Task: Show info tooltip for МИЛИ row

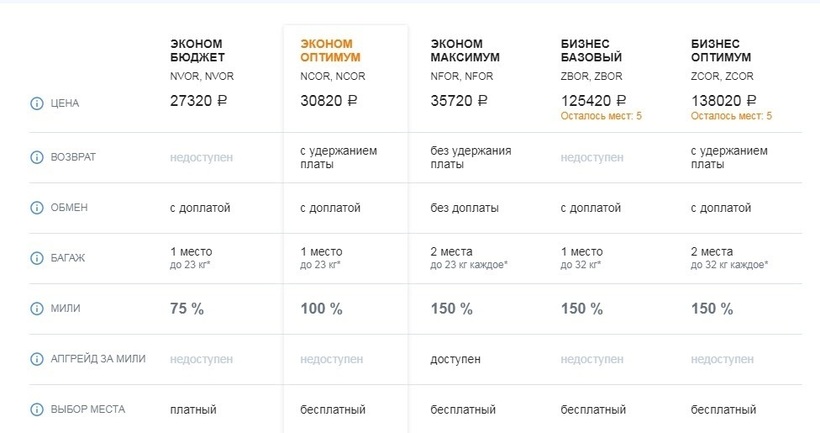Action: pos(37,309)
